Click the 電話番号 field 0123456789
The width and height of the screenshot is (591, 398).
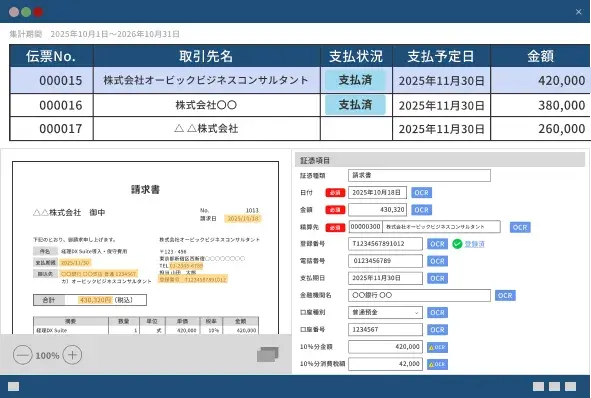[385, 261]
